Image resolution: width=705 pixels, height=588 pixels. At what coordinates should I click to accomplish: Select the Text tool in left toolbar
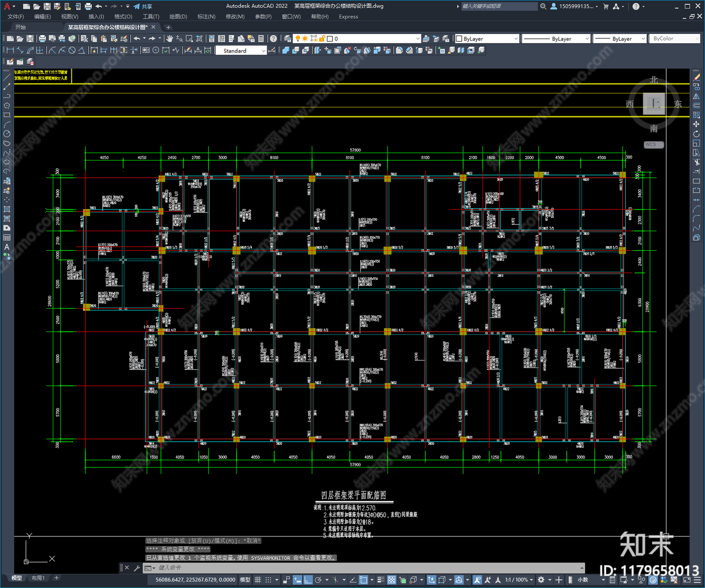point(7,247)
